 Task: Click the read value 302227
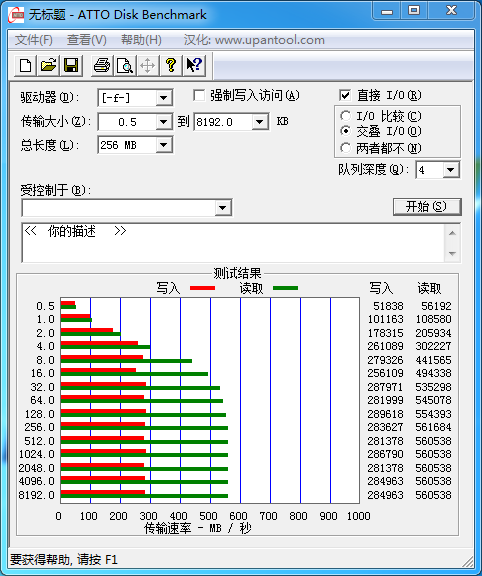click(433, 346)
